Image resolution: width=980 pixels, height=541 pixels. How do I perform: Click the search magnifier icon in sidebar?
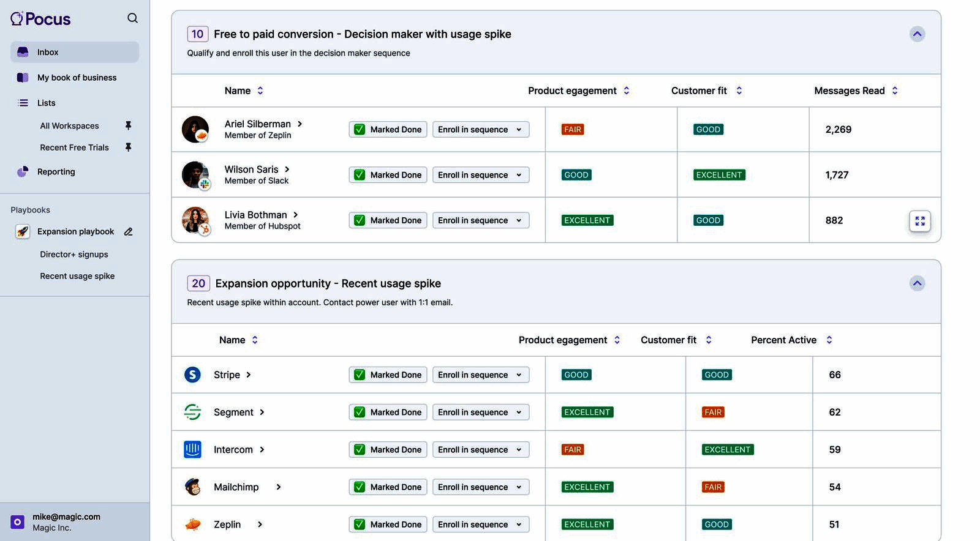click(x=132, y=18)
